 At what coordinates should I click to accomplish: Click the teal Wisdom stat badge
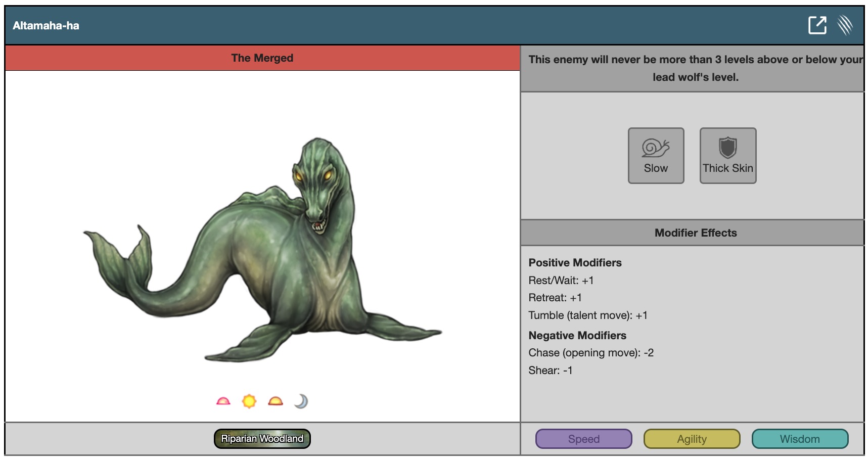(x=800, y=439)
